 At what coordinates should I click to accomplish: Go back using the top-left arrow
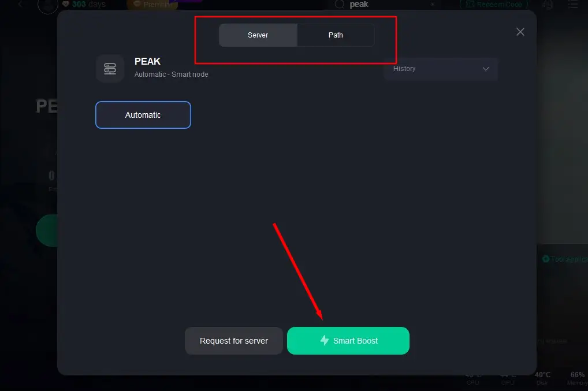pos(20,4)
